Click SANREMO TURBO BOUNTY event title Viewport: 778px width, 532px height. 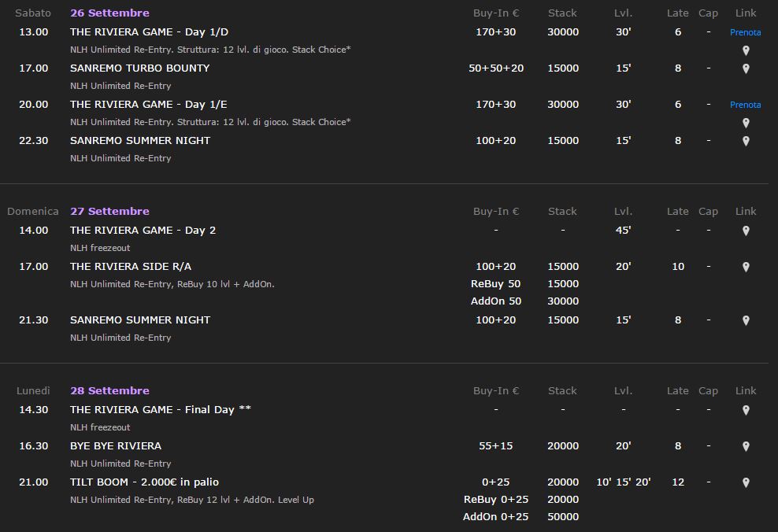140,68
